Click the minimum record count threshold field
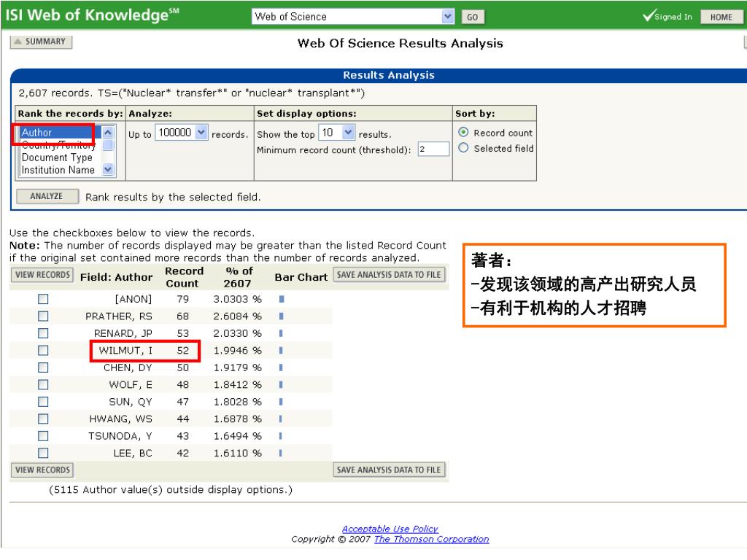The height and width of the screenshot is (560, 747). coord(433,149)
